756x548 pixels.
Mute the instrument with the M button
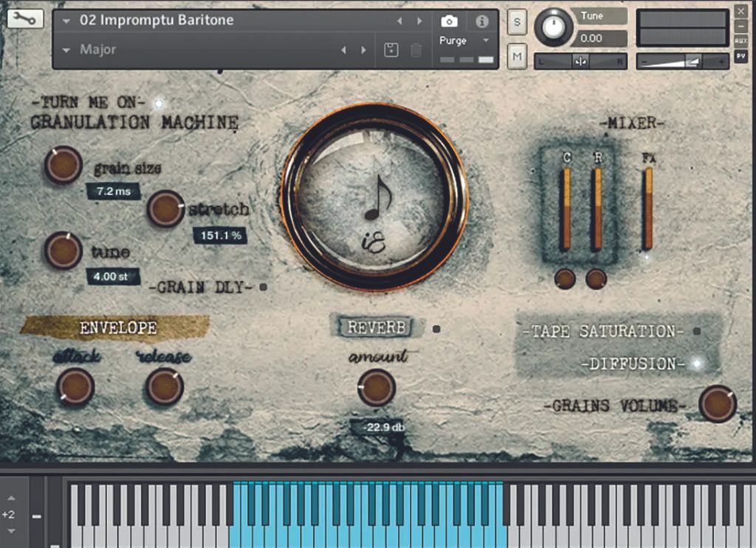(516, 56)
